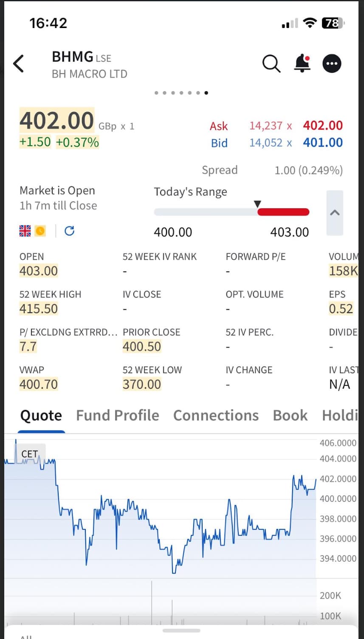Tap the BHMG ticker symbol title
Screen dimensions: 364x639
[73, 57]
